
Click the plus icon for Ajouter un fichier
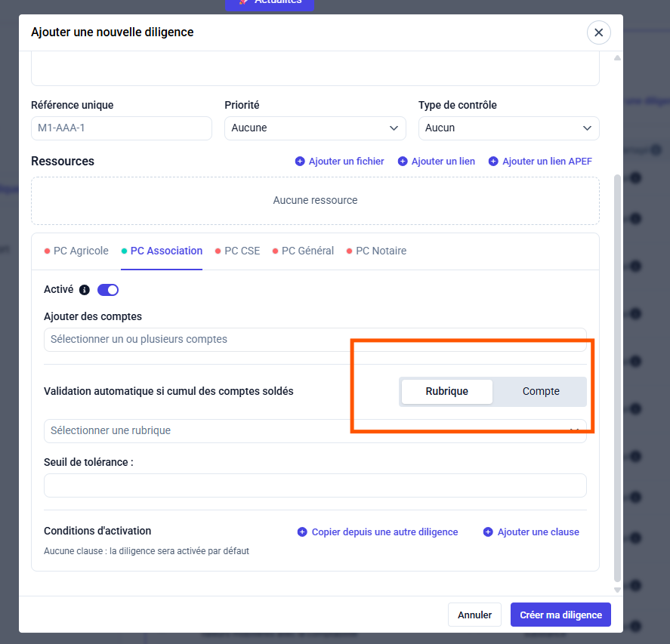click(300, 162)
